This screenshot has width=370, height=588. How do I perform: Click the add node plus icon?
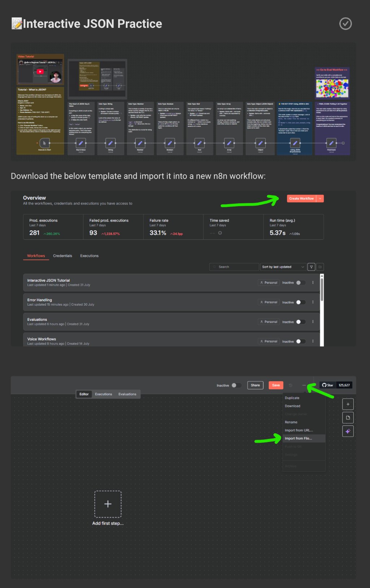348,404
